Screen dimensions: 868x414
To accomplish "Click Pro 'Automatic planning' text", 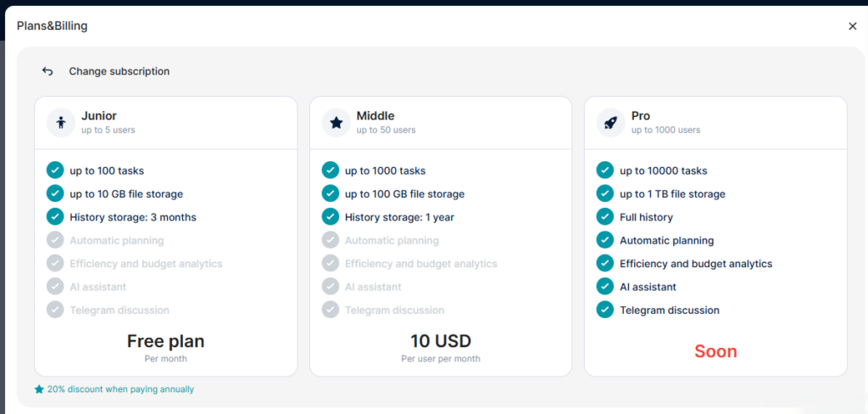I will click(x=667, y=241).
